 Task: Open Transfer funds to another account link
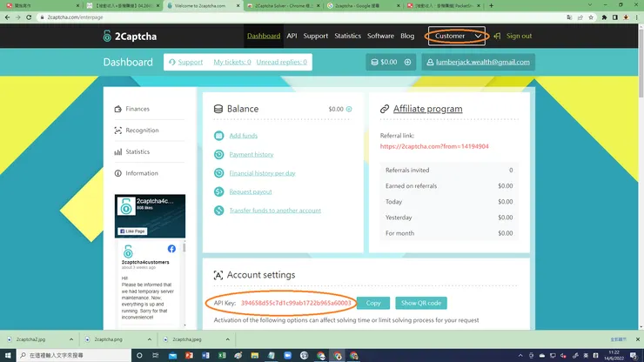275,211
